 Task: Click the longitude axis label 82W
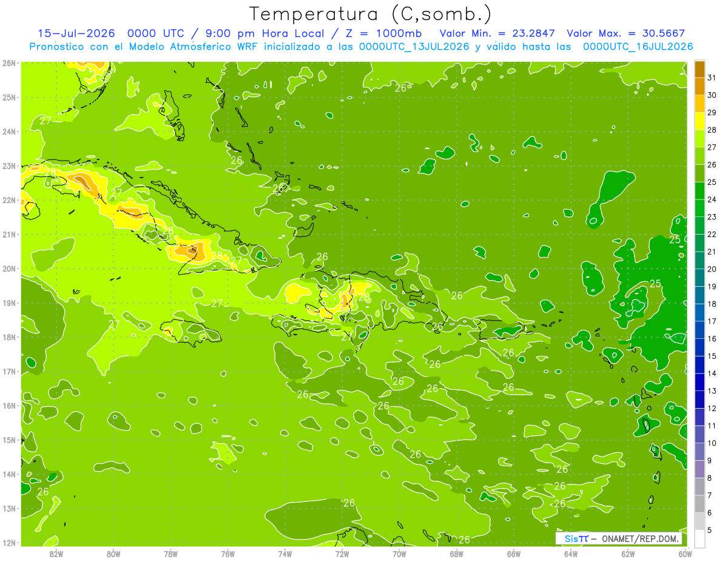[x=56, y=554]
